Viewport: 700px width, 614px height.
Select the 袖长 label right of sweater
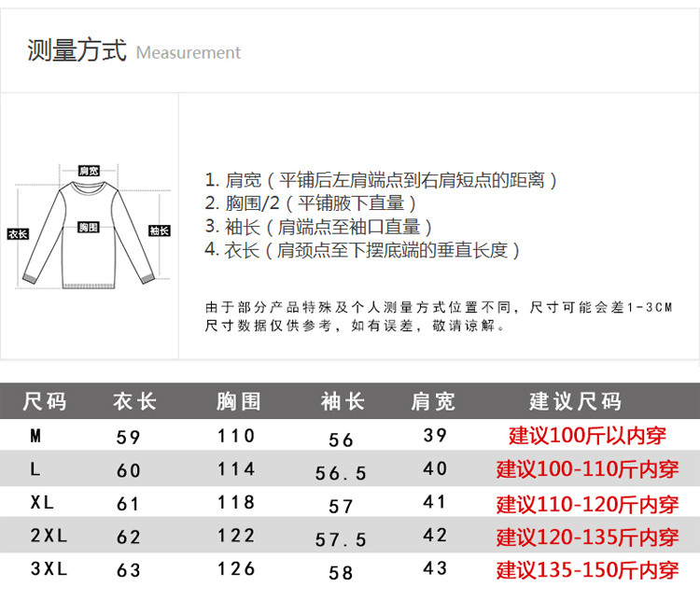point(159,230)
